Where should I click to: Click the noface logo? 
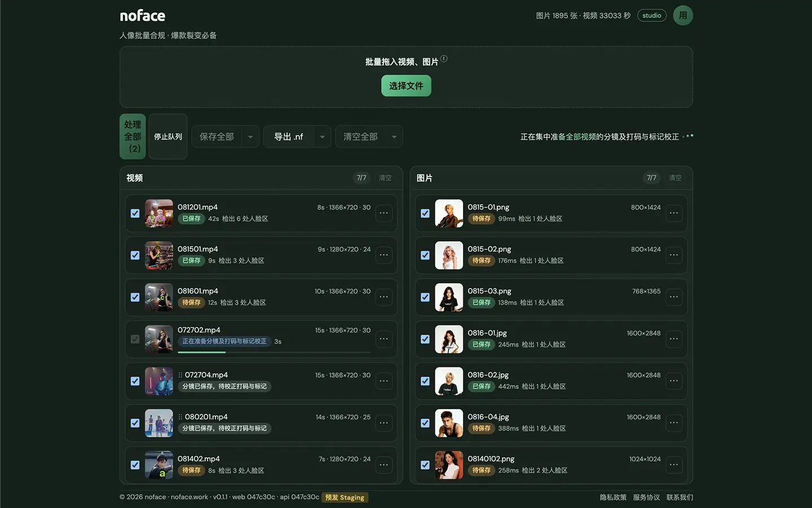[143, 16]
